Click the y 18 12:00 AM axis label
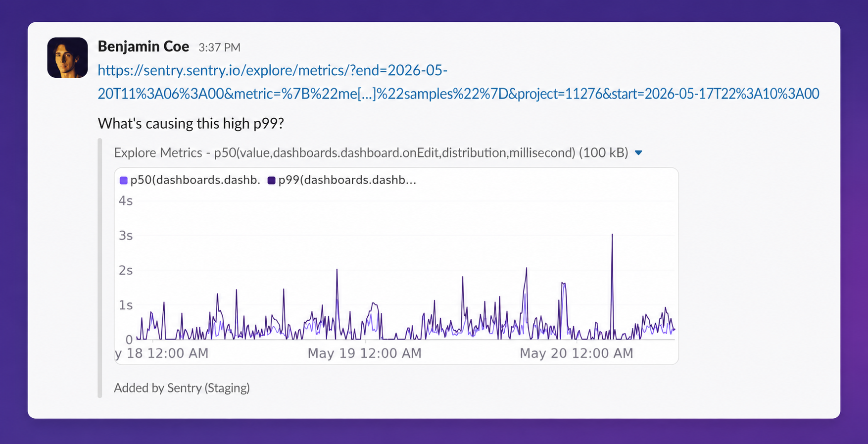 [162, 353]
